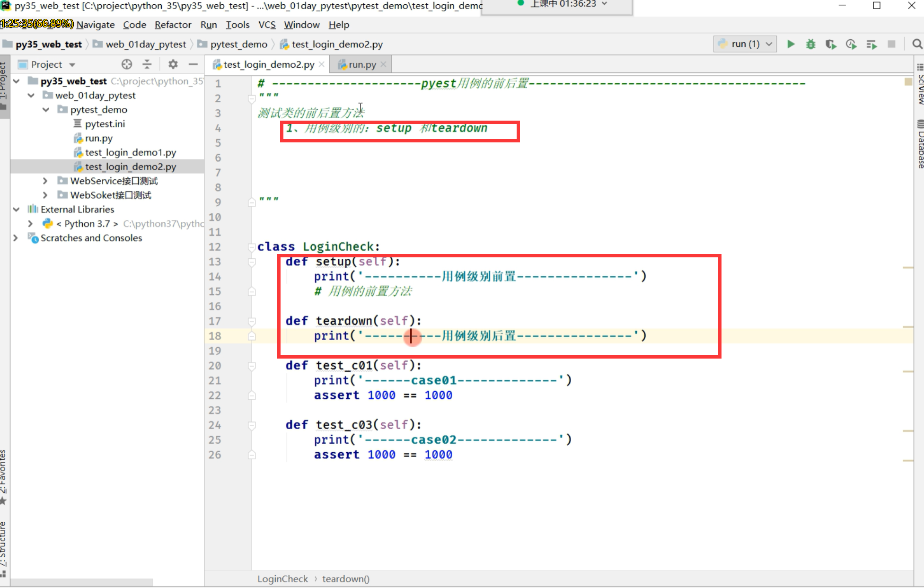Image resolution: width=924 pixels, height=588 pixels.
Task: Hide the Project panel with minus icon
Action: (x=193, y=64)
